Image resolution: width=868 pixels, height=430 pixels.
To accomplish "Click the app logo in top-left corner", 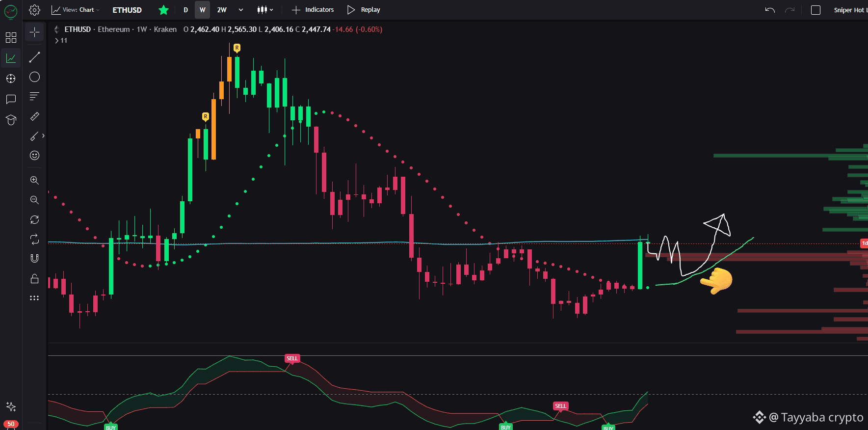I will [x=10, y=12].
